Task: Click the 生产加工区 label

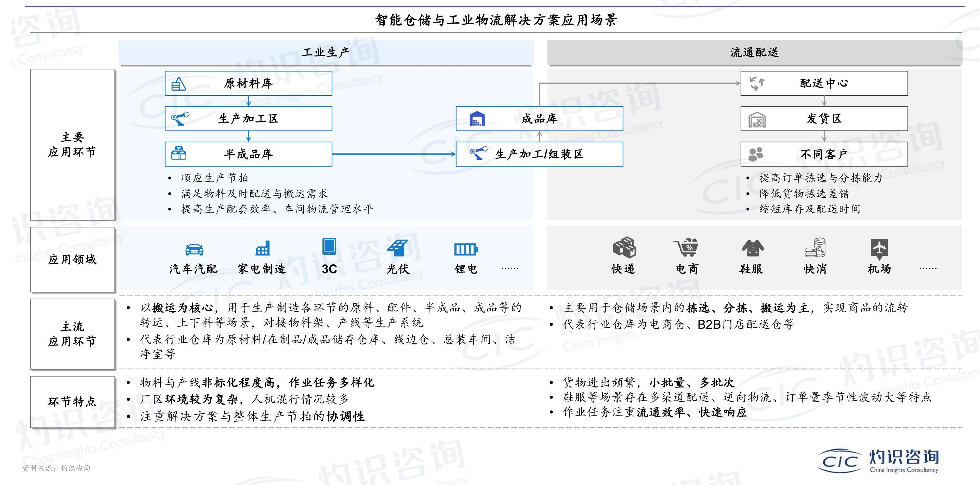Action: (x=249, y=119)
